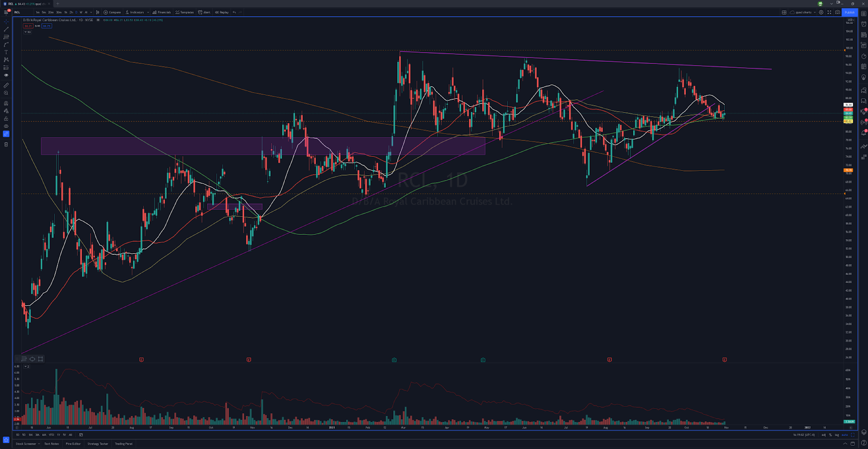Open chart settings gear
Image resolution: width=868 pixels, height=449 pixels.
click(821, 12)
